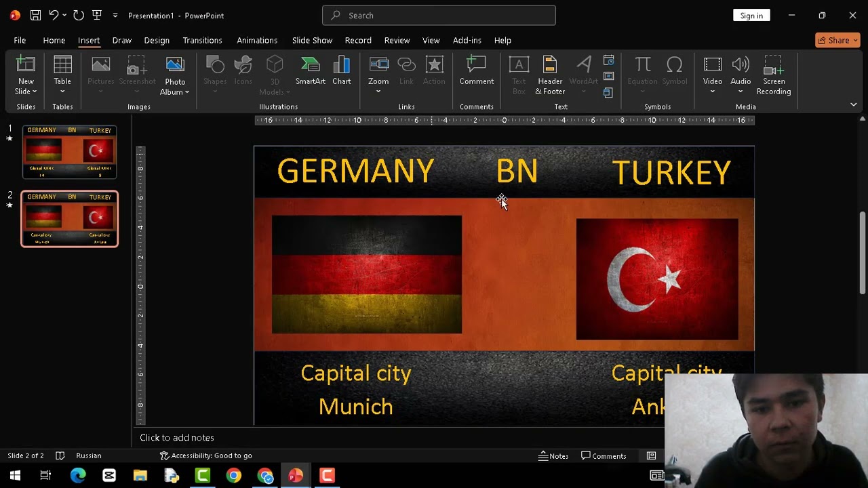The image size is (868, 488).
Task: Open Customize Quick Access Toolbar dropdown
Action: click(115, 15)
